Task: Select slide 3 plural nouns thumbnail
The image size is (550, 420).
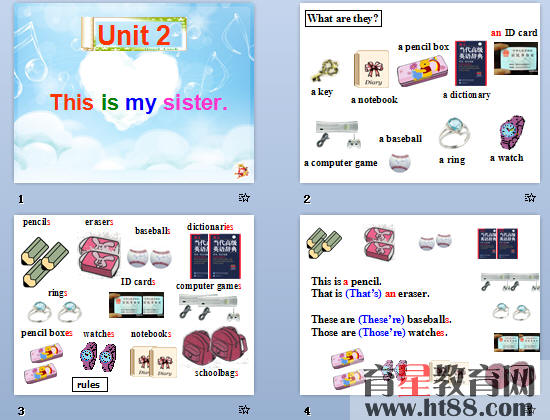Action: coord(134,305)
